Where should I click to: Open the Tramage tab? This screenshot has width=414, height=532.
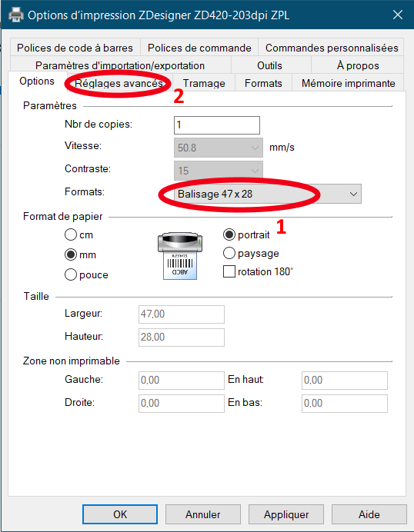pos(204,83)
